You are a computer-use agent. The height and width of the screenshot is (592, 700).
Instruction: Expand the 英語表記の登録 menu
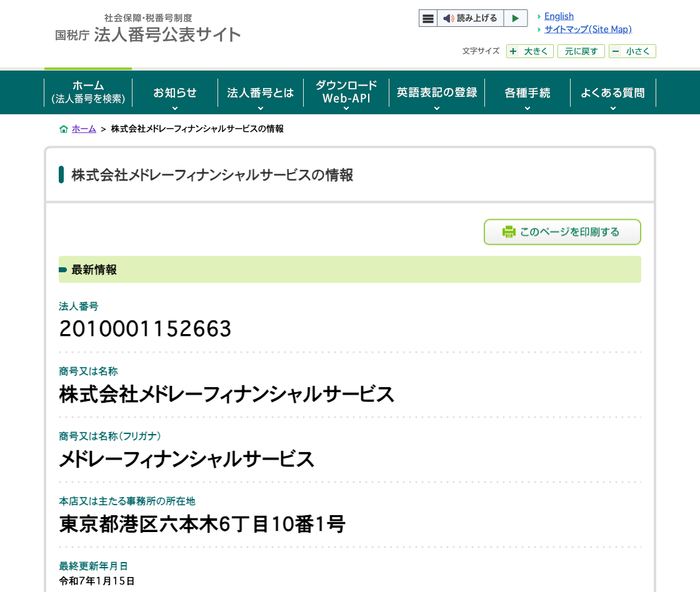437,92
